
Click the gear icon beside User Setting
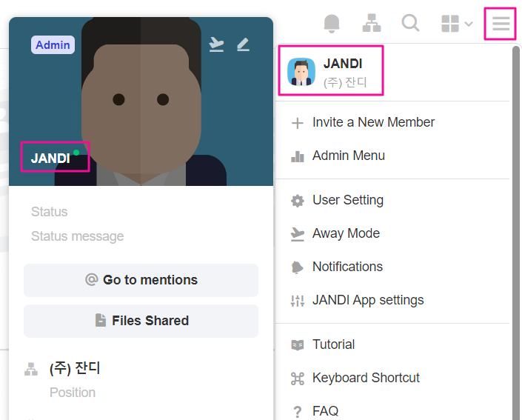point(298,201)
